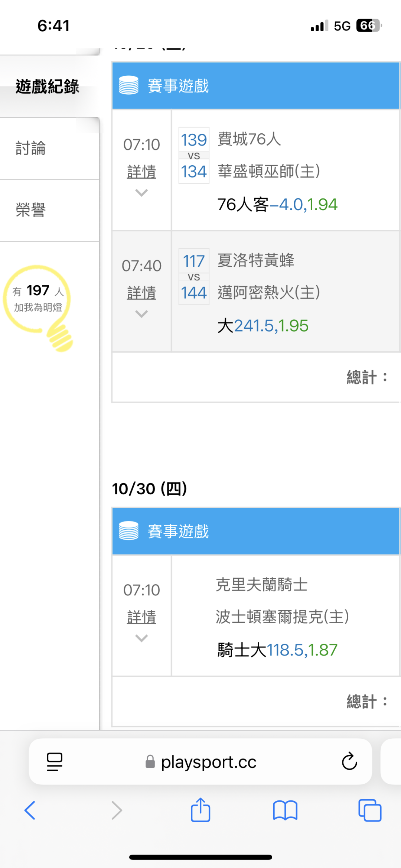Reload the playsport.cc page
This screenshot has height=868, width=401.
click(x=349, y=762)
